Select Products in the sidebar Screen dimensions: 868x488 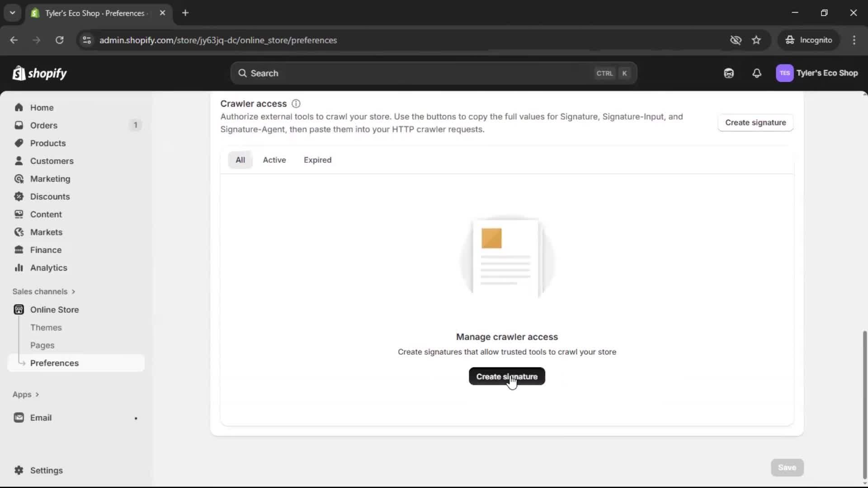pyautogui.click(x=48, y=143)
